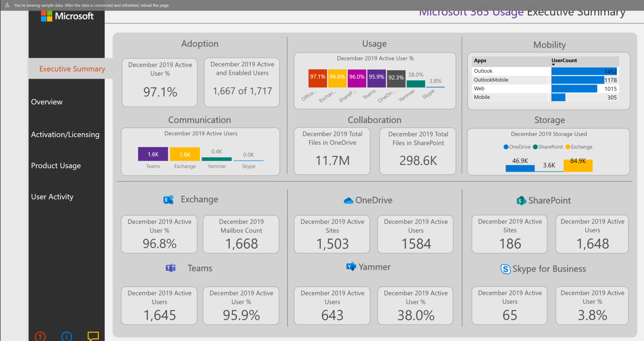Click the Executive Summary navigation item
This screenshot has width=644, height=341.
[72, 69]
